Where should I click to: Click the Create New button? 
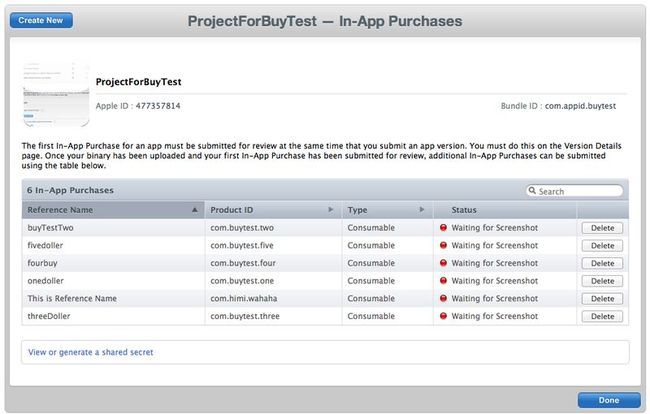click(41, 20)
